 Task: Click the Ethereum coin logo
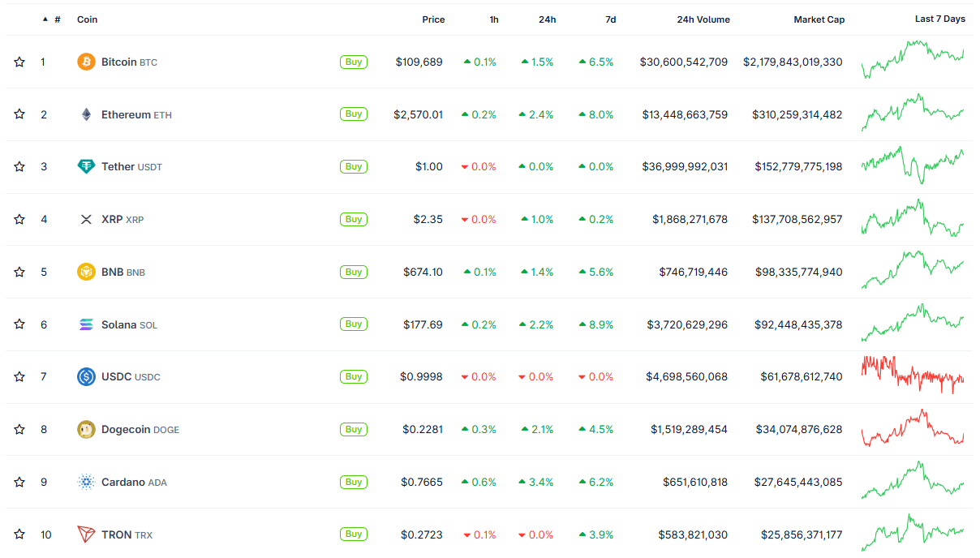86,114
